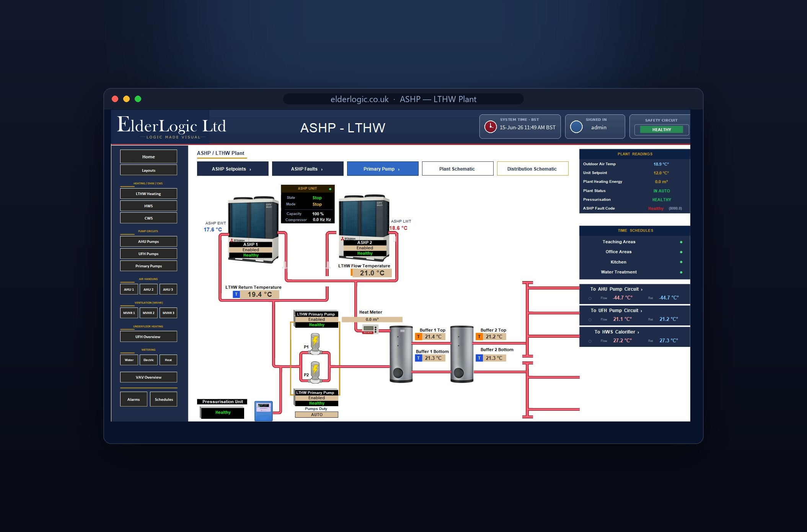Go to CWS page
Image resolution: width=807 pixels, height=532 pixels.
click(148, 218)
